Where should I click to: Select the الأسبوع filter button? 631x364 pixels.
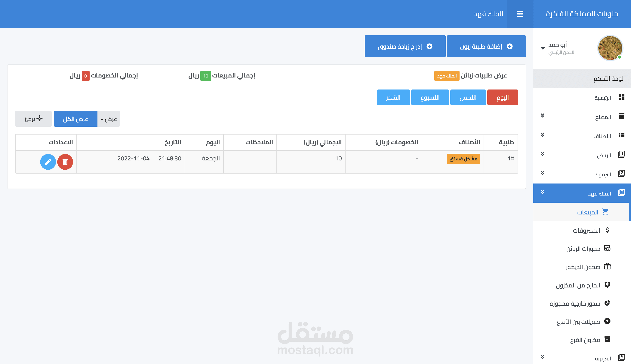tap(430, 98)
